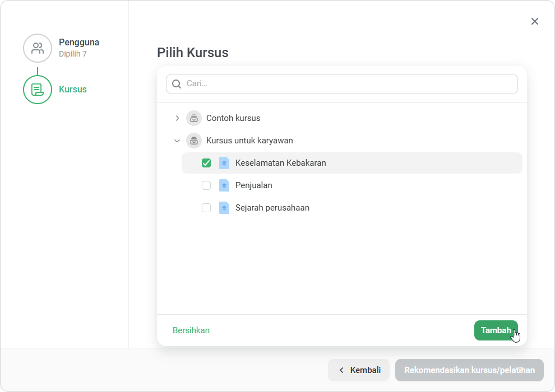The height and width of the screenshot is (392, 555).
Task: Click the Pengguna users step icon
Action: click(x=38, y=48)
